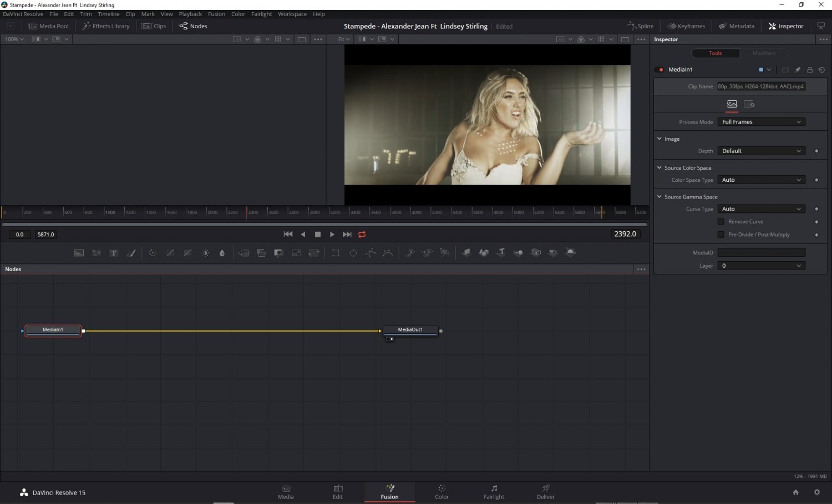
Task: Open the Curve Type dropdown
Action: (761, 209)
